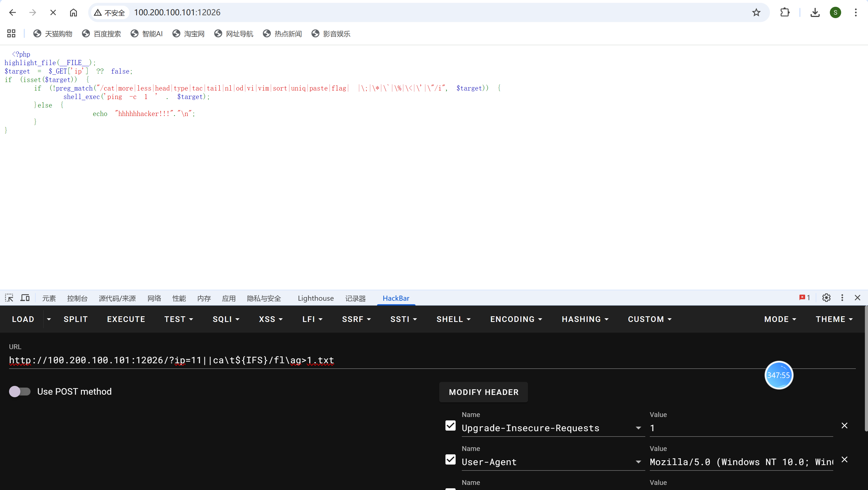
Task: Open the ENCODING dropdown in HackBar
Action: click(x=516, y=319)
